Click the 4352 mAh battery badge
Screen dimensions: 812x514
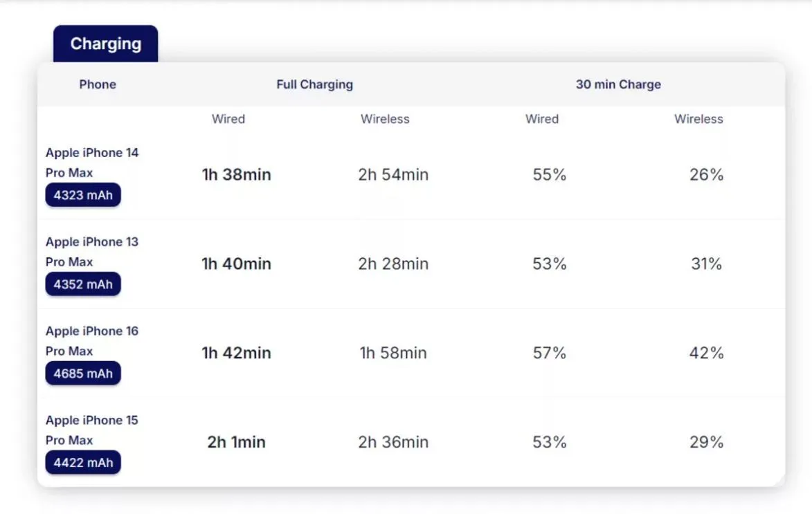[x=83, y=284]
